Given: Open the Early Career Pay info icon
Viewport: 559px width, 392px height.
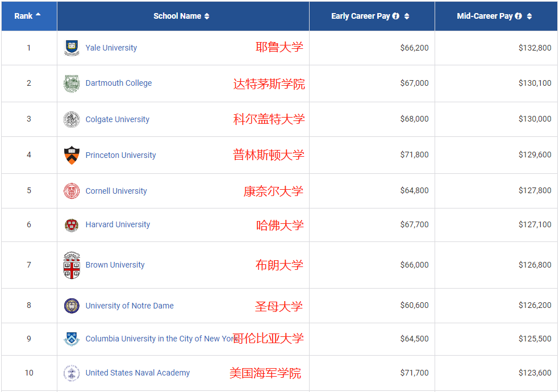Looking at the screenshot, I should (x=396, y=16).
